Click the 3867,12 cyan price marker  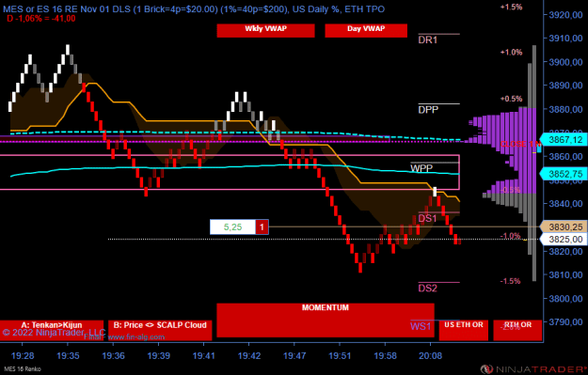click(x=564, y=140)
